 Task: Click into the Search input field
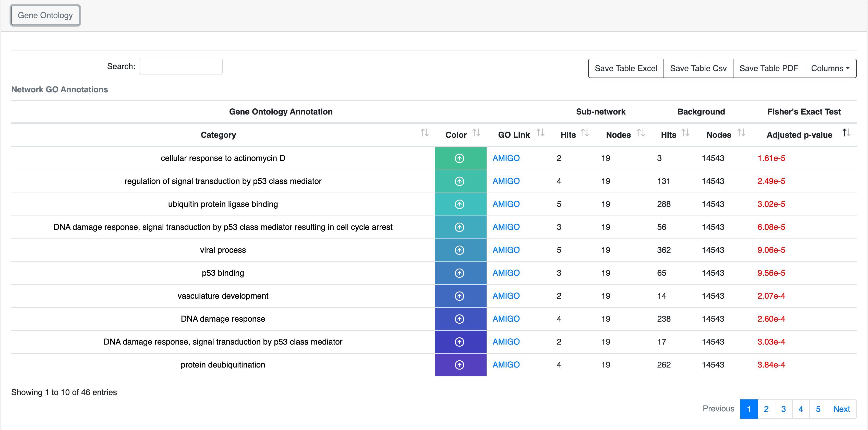tap(180, 67)
